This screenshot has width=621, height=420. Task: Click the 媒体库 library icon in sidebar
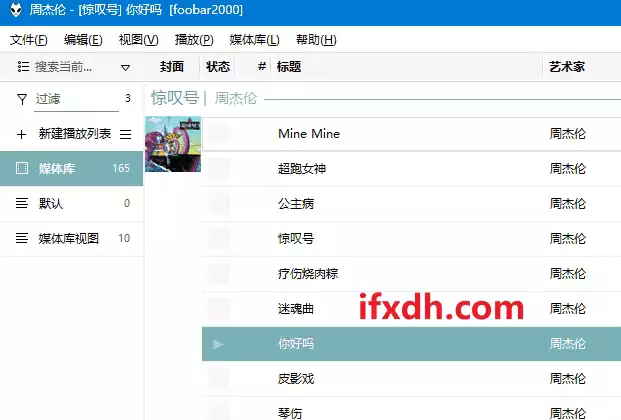22,168
